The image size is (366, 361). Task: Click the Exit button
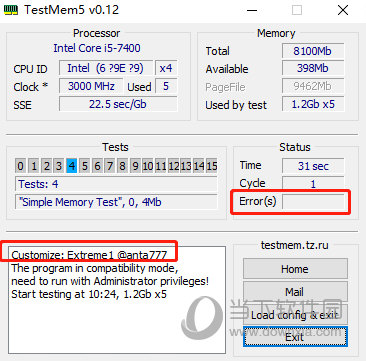pyautogui.click(x=295, y=337)
